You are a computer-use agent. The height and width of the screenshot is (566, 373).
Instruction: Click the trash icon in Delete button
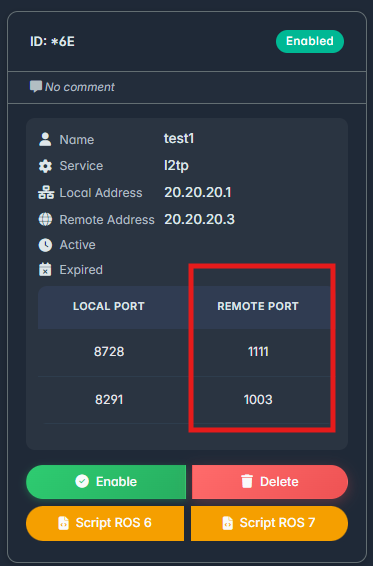click(247, 482)
